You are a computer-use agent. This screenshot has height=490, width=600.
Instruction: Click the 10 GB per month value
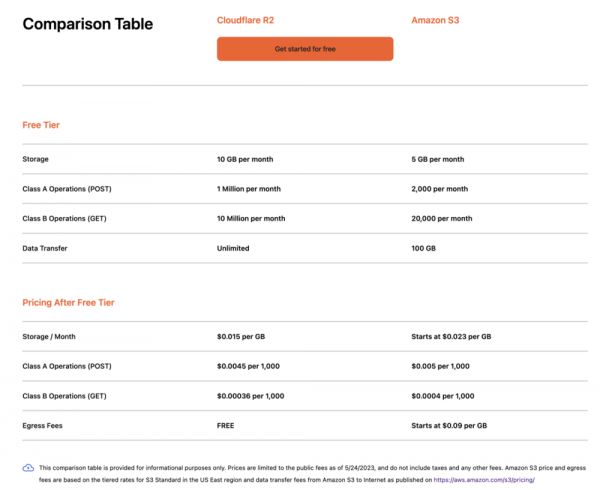click(245, 159)
